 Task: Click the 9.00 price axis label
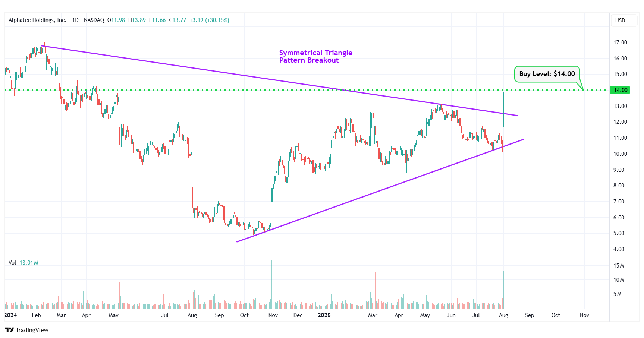[619, 170]
